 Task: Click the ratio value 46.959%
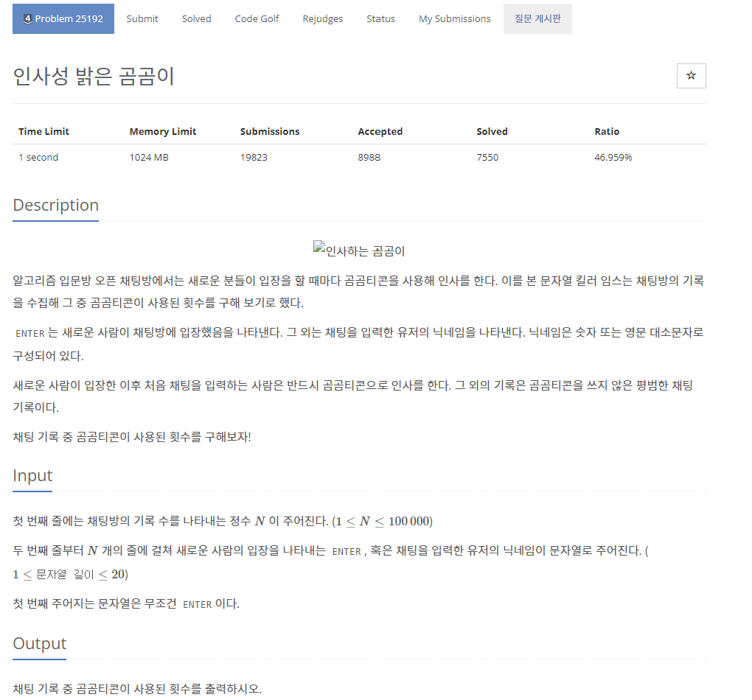click(613, 157)
